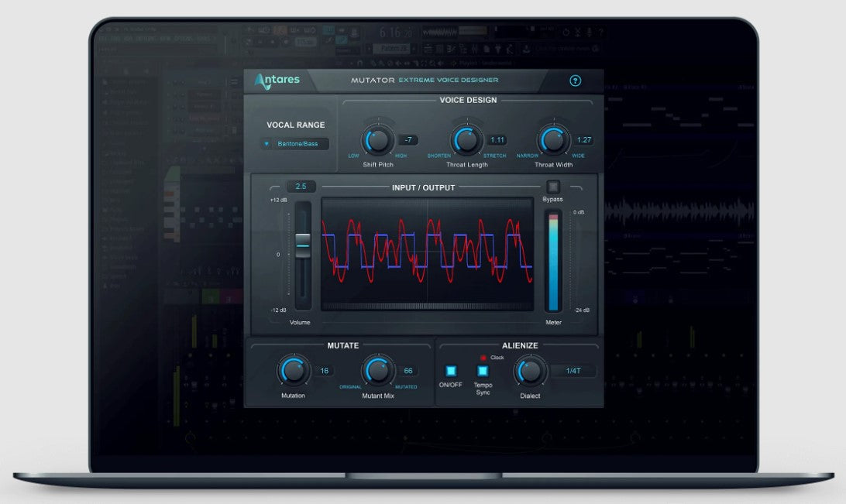Click the Volume fader handle

pos(302,245)
